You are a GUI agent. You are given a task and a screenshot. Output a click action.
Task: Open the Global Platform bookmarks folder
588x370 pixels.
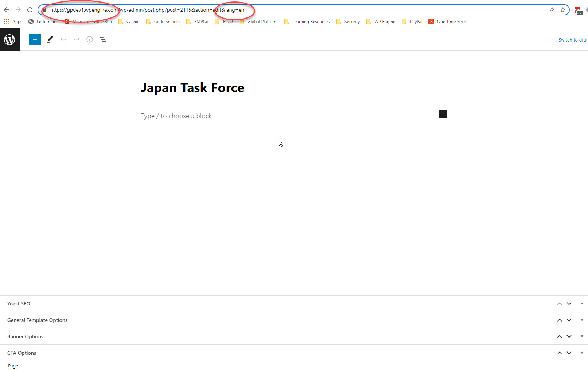[258, 22]
